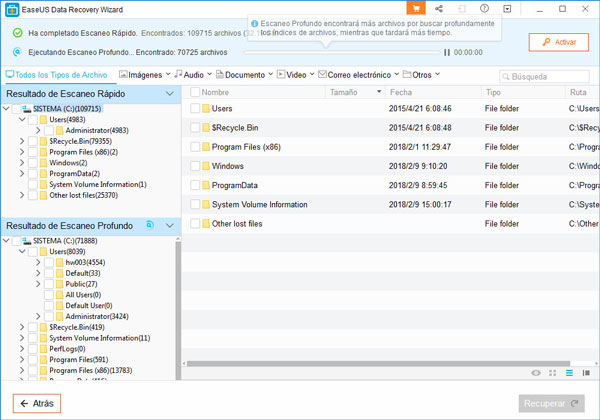Click the SISTEMA (C:)(71888) drive icon
This screenshot has height=420, width=600.
[x=26, y=241]
